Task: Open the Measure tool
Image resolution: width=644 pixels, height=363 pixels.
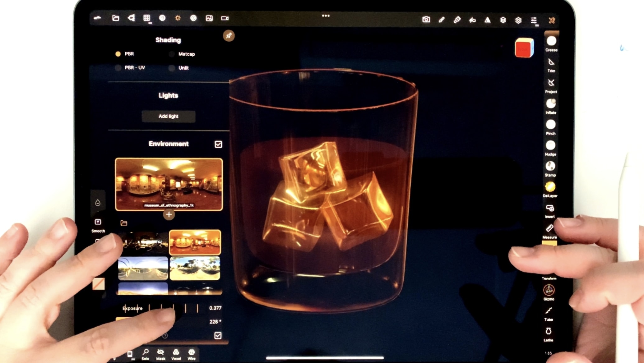Action: point(549,229)
